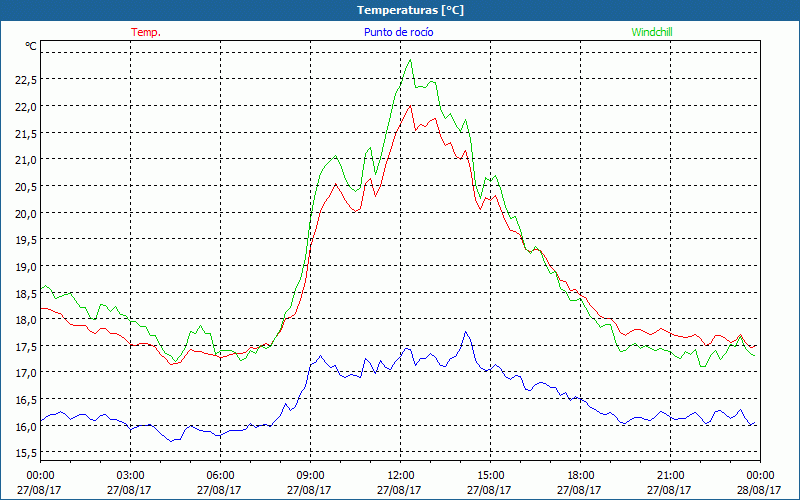The height and width of the screenshot is (500, 800).
Task: Click the 19,5 y-axis value
Action: coord(25,240)
